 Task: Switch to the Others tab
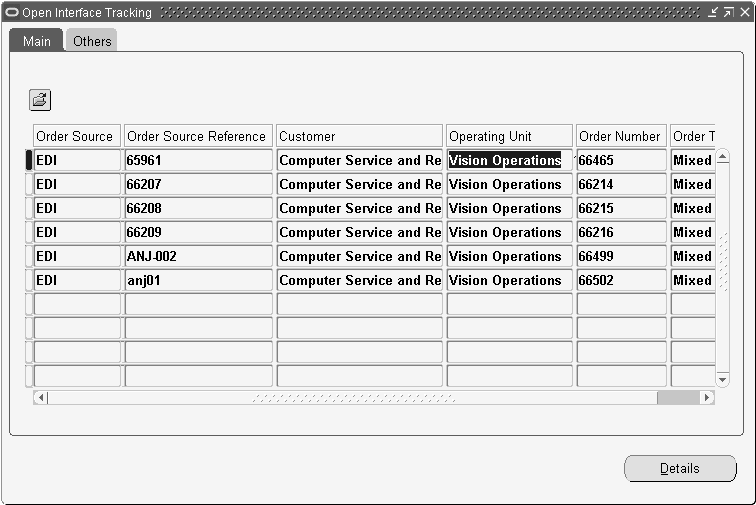pyautogui.click(x=92, y=41)
